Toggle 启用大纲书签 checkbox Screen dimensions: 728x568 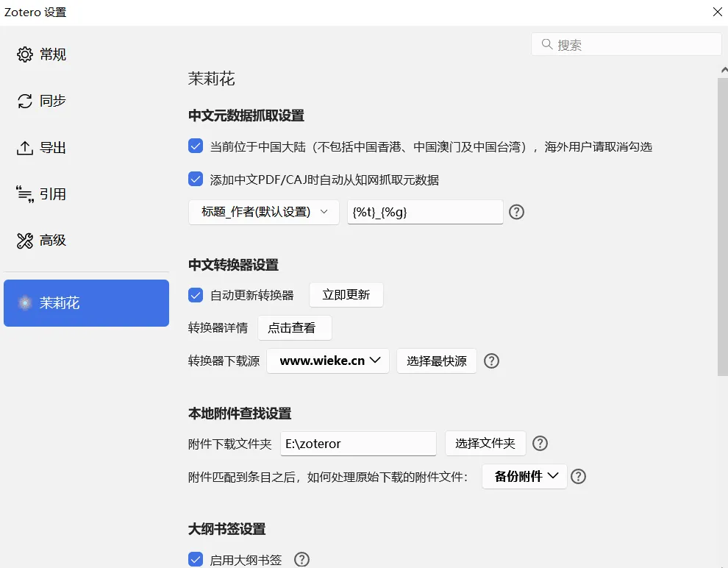[x=196, y=560]
